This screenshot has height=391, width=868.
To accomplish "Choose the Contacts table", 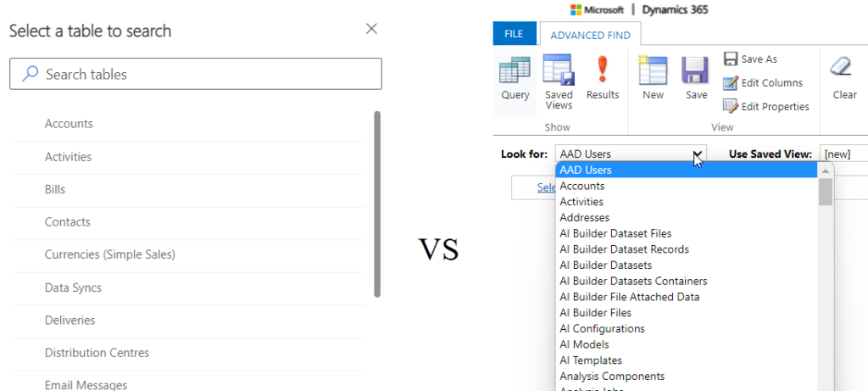I will click(189, 222).
